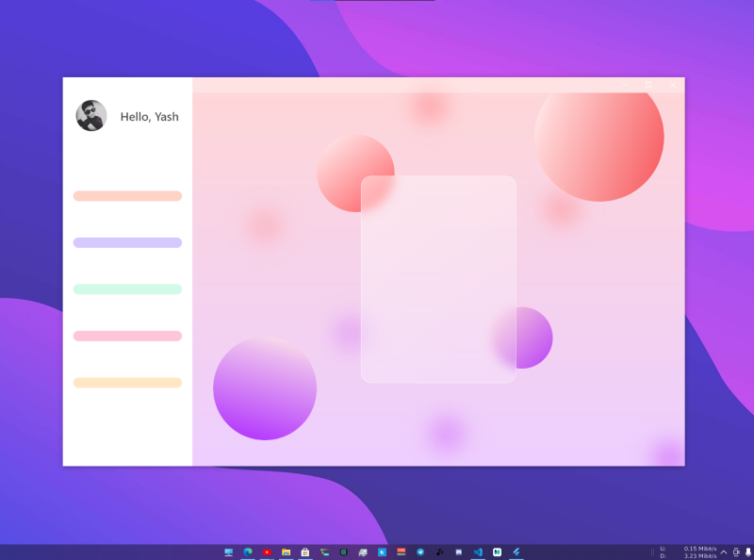
Task: Select the purple sidebar menu item
Action: [127, 242]
